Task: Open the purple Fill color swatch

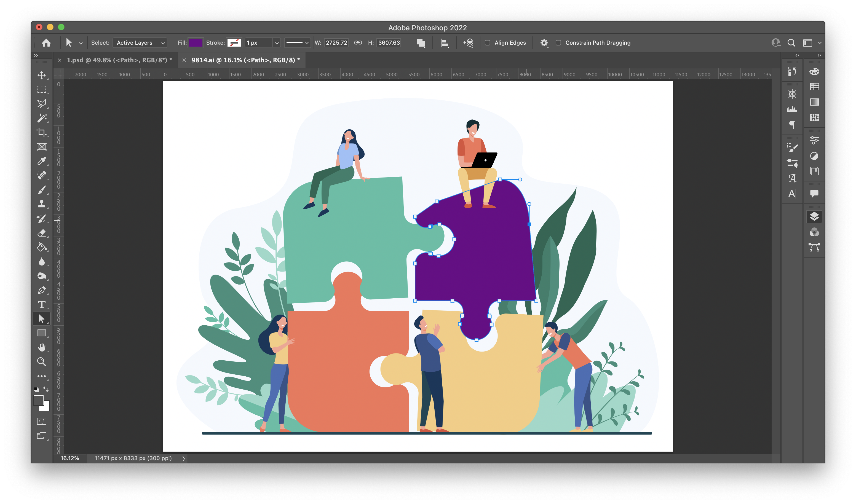Action: (196, 43)
